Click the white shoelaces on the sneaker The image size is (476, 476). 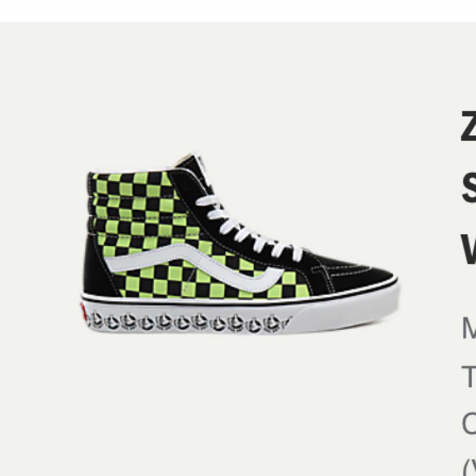click(249, 228)
